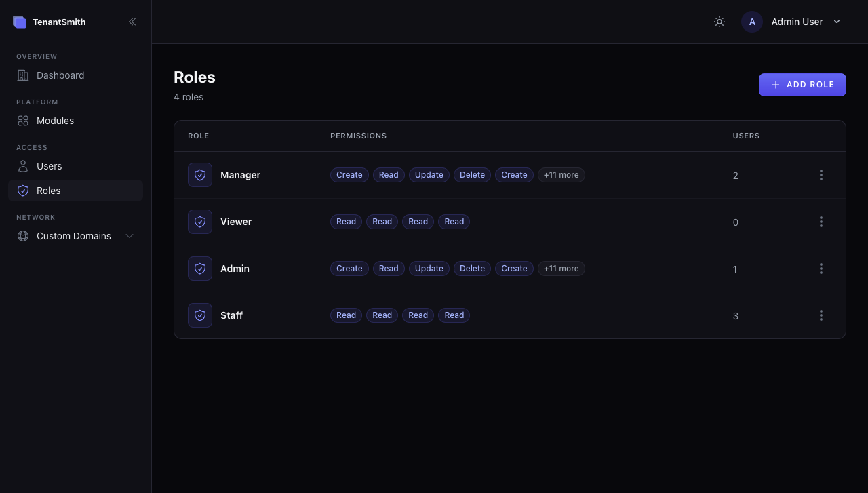Open Dashboard from the sidebar
This screenshot has height=493, width=868.
[x=75, y=75]
